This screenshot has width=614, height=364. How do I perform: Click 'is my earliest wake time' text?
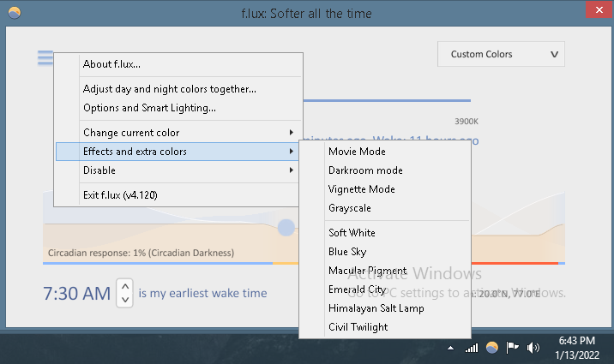tap(202, 293)
